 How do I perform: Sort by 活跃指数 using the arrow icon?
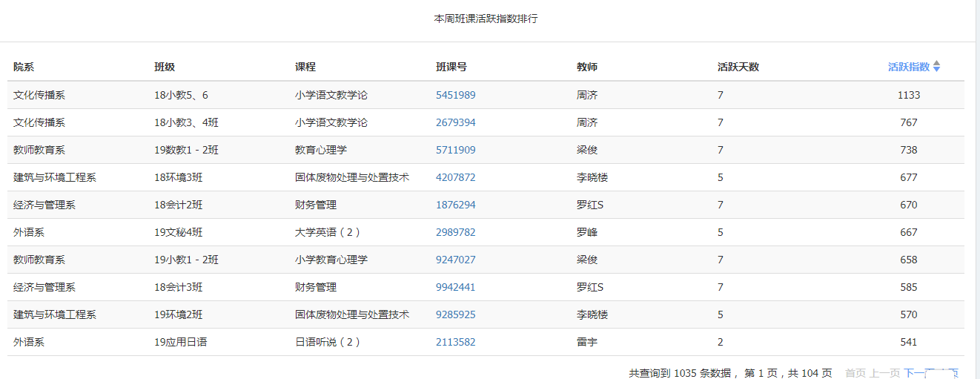[x=936, y=67]
